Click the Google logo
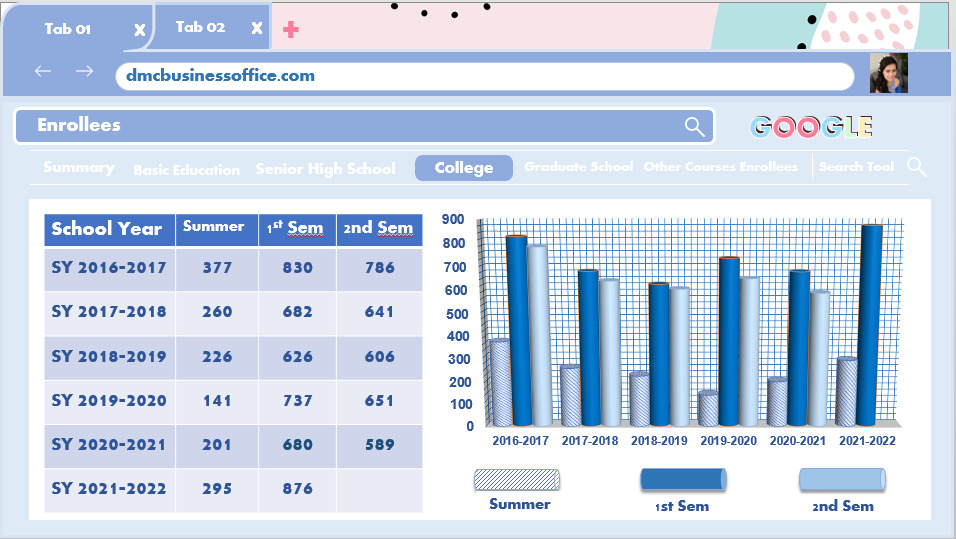Viewport: 956px width, 539px height. [811, 127]
